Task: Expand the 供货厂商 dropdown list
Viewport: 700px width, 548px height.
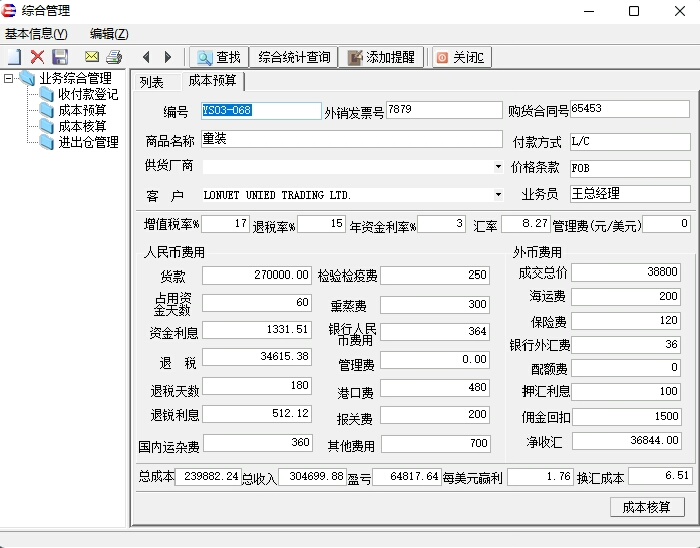Action: (x=498, y=167)
